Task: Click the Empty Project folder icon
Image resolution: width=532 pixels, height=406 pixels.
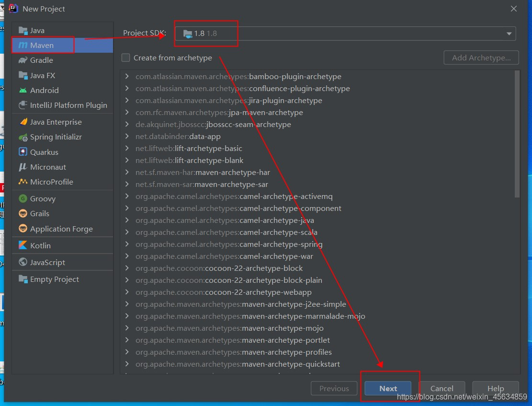Action: tap(23, 279)
